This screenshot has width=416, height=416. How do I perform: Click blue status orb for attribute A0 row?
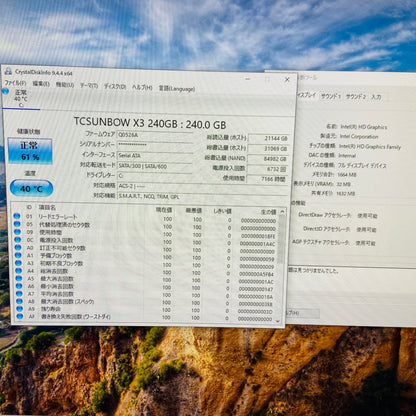click(x=18, y=248)
